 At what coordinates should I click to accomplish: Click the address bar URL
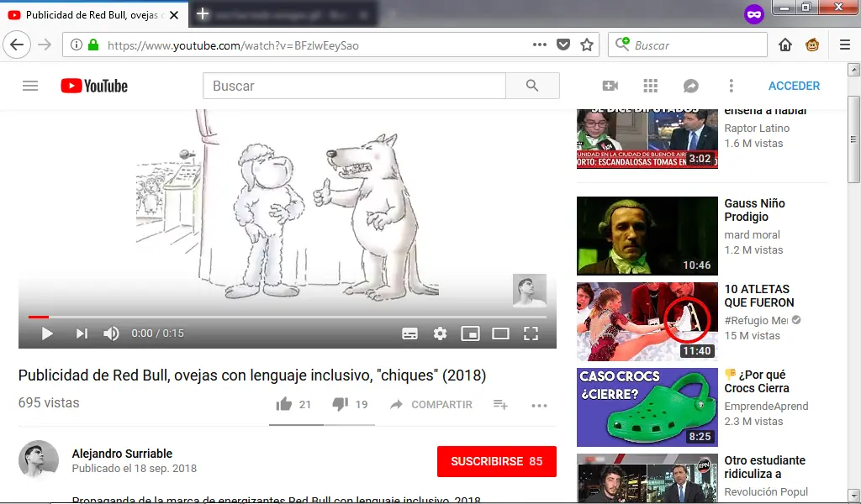click(233, 45)
